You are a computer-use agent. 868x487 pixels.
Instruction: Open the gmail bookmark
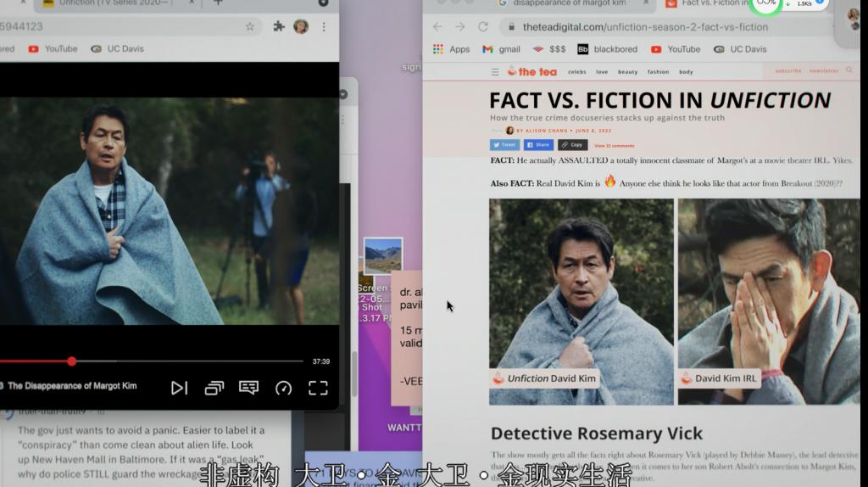[501, 49]
